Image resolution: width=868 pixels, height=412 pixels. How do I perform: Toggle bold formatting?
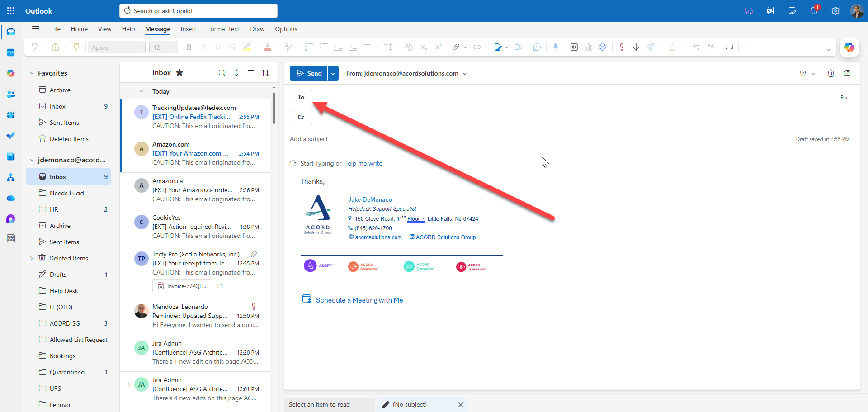pyautogui.click(x=189, y=47)
